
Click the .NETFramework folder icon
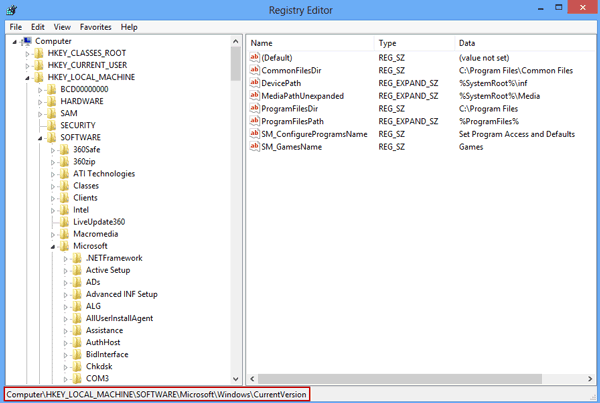pos(77,258)
